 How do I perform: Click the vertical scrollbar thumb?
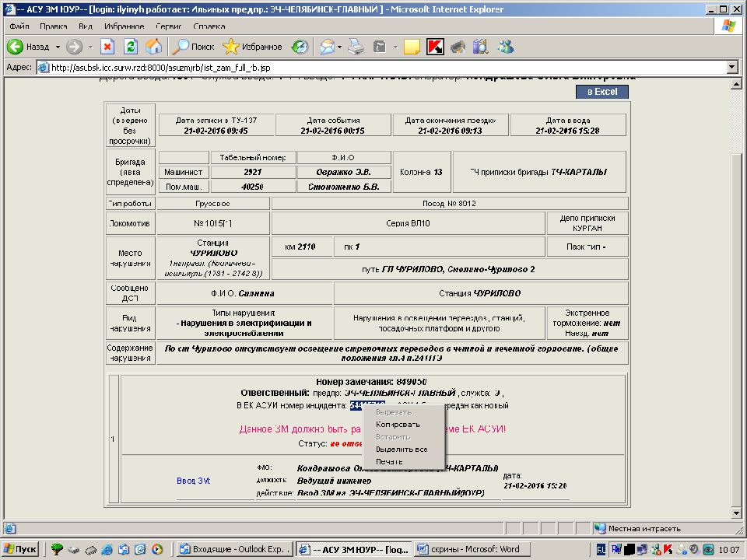click(736, 328)
